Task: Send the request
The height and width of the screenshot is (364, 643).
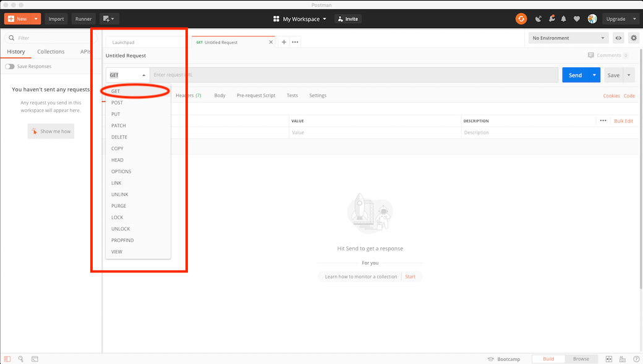Action: [x=576, y=75]
